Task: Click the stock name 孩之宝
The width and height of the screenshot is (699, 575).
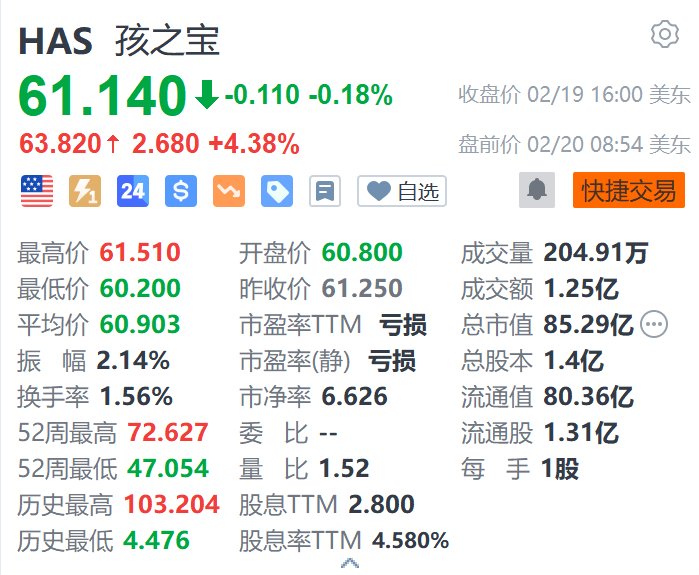Action: coord(167,41)
